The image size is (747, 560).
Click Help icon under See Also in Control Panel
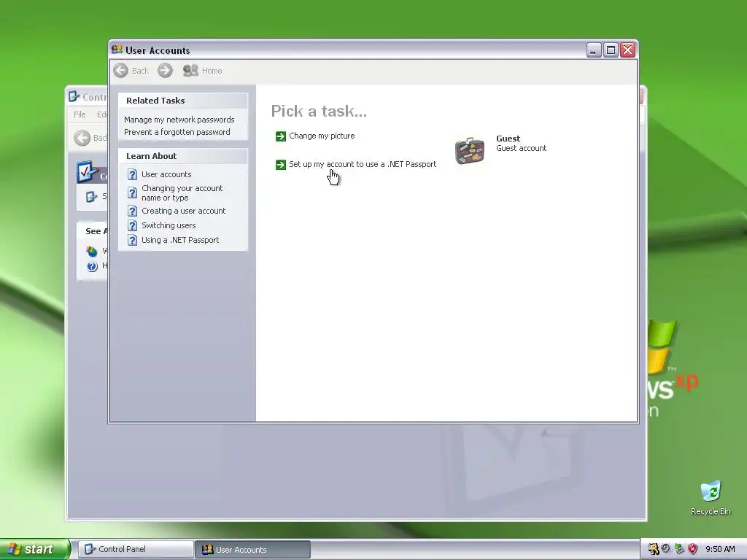pos(92,266)
